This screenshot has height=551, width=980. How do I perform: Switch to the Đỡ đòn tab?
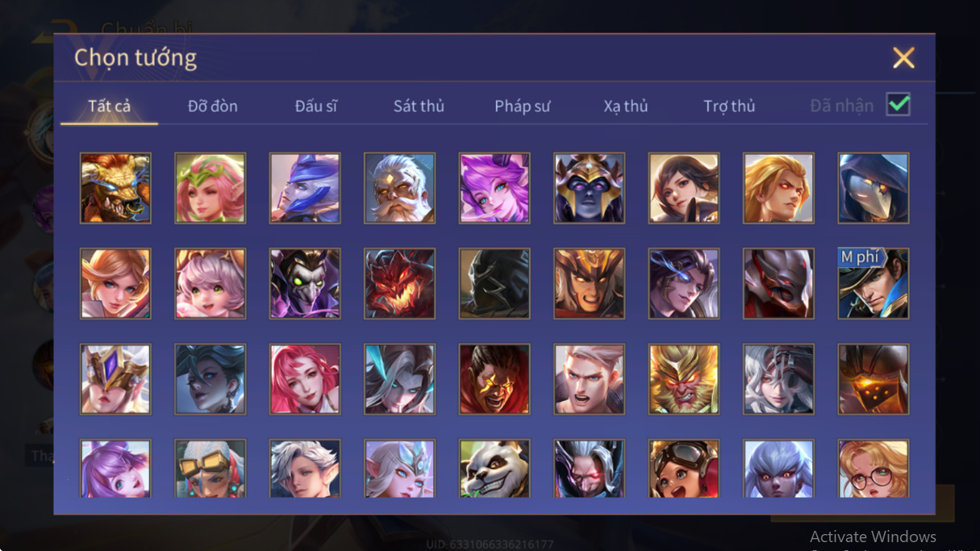point(213,106)
